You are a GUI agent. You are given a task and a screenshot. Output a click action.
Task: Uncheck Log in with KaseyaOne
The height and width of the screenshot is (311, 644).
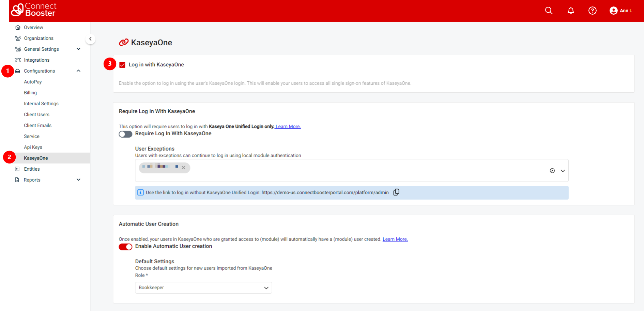tap(122, 64)
